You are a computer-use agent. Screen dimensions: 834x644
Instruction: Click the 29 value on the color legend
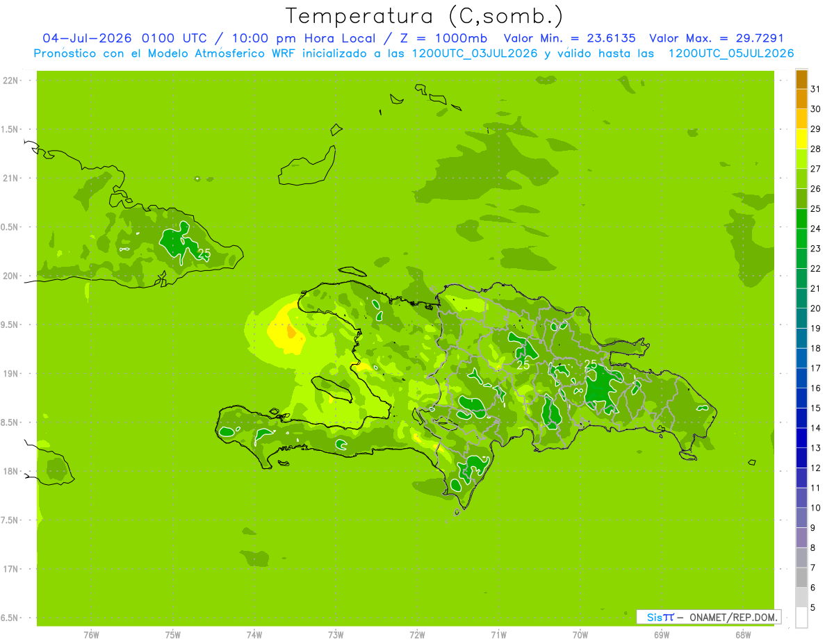(815, 129)
